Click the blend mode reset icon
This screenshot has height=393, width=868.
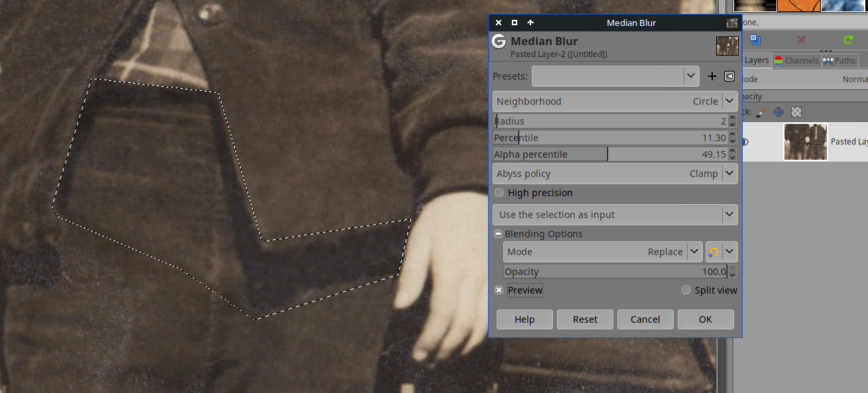(x=713, y=252)
